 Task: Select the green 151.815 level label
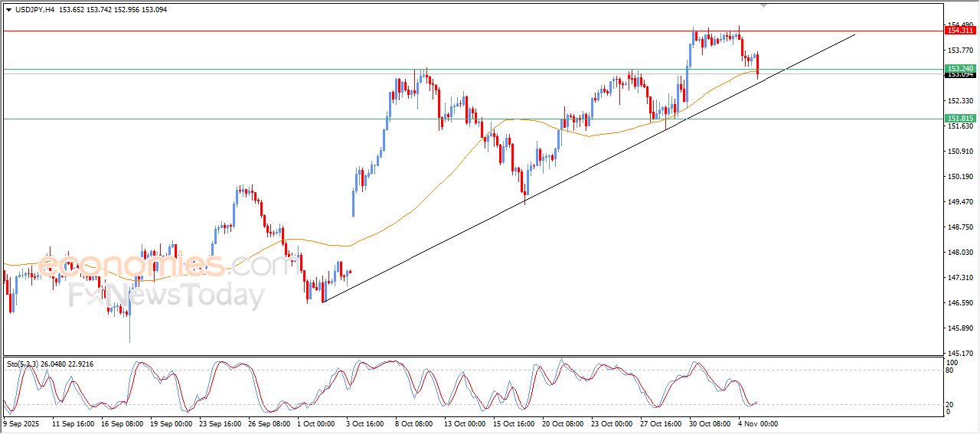(961, 119)
